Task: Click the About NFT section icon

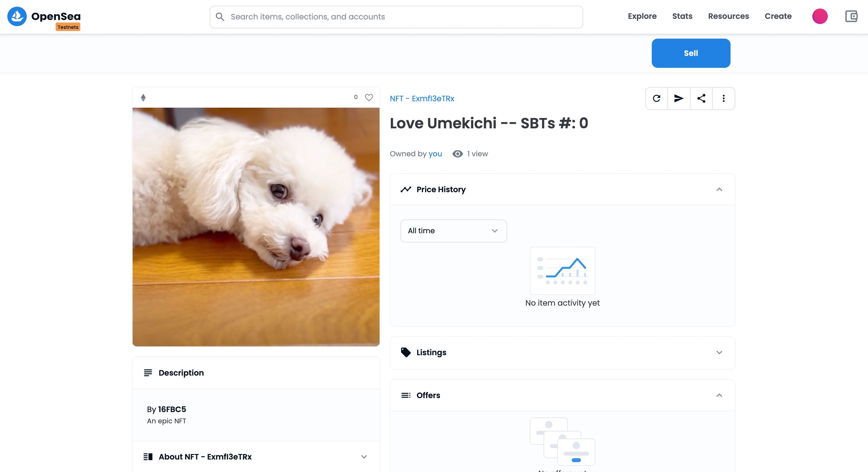Action: [x=148, y=457]
